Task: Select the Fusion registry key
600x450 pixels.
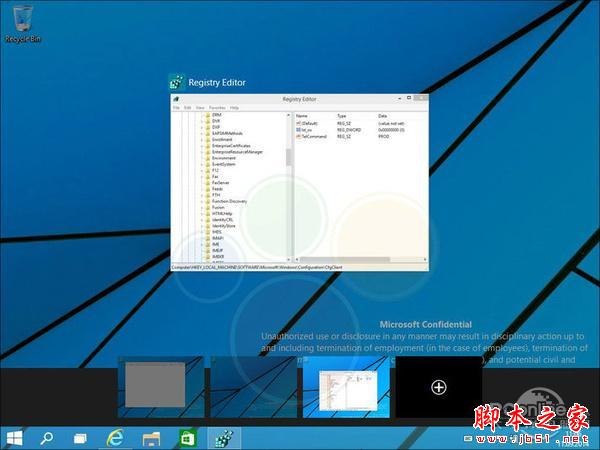Action: click(218, 207)
